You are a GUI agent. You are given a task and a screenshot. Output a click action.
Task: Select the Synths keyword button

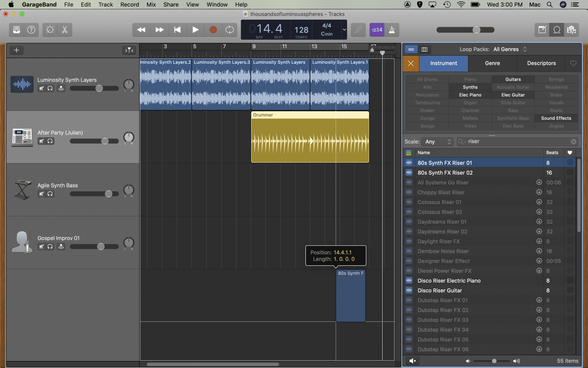470,87
